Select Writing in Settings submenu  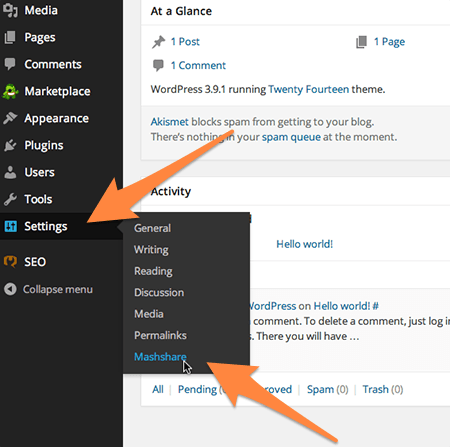click(151, 250)
